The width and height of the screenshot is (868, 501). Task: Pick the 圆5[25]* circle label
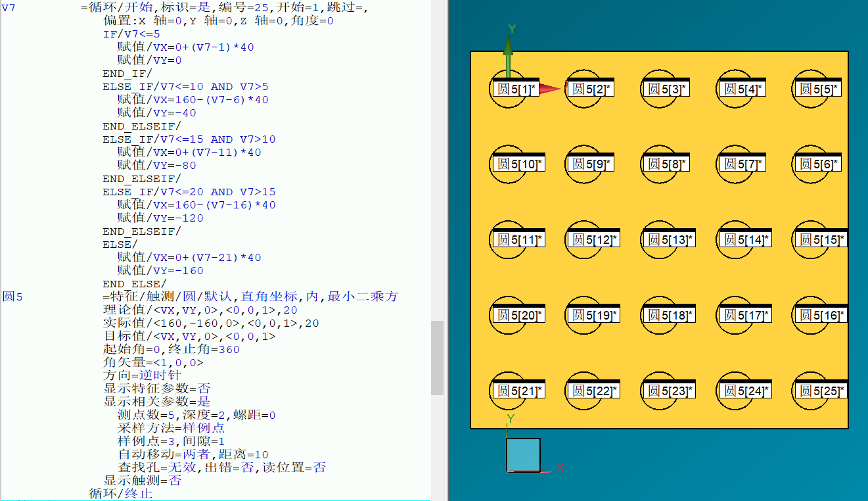pos(819,391)
